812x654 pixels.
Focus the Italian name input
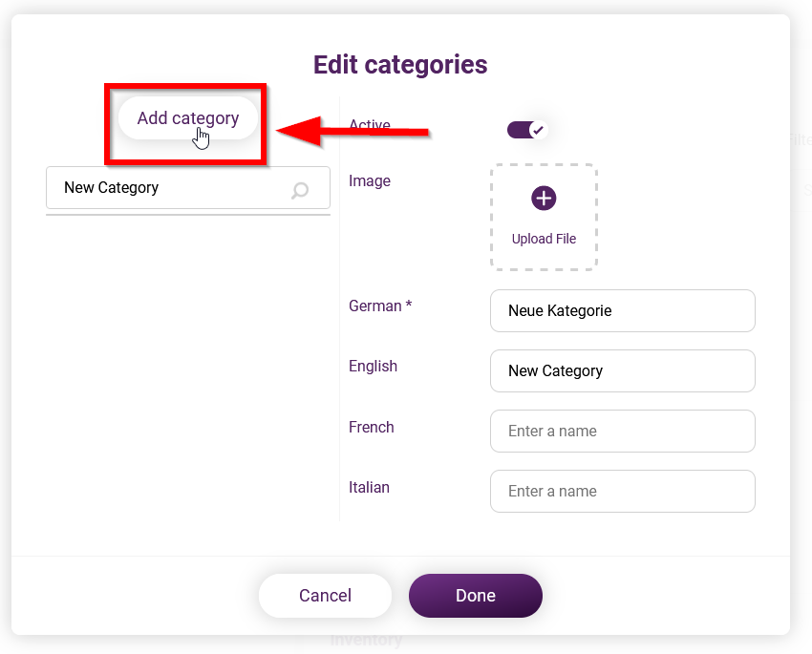[623, 491]
